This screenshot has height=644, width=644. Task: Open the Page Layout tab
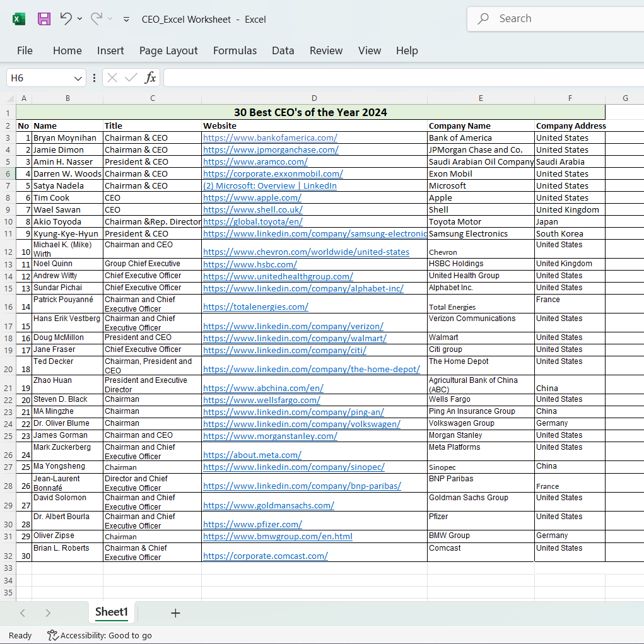coord(168,50)
